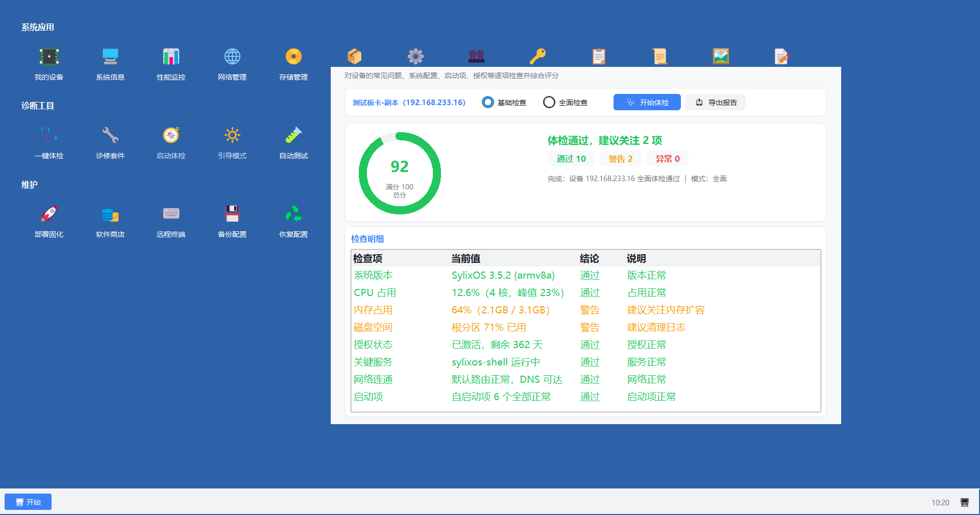Click the 检查项 column header
This screenshot has height=515, width=980.
(x=367, y=259)
